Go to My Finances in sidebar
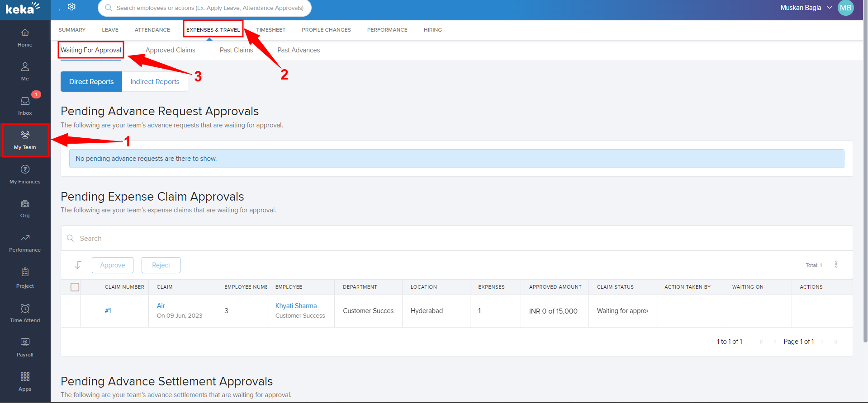 click(x=25, y=174)
